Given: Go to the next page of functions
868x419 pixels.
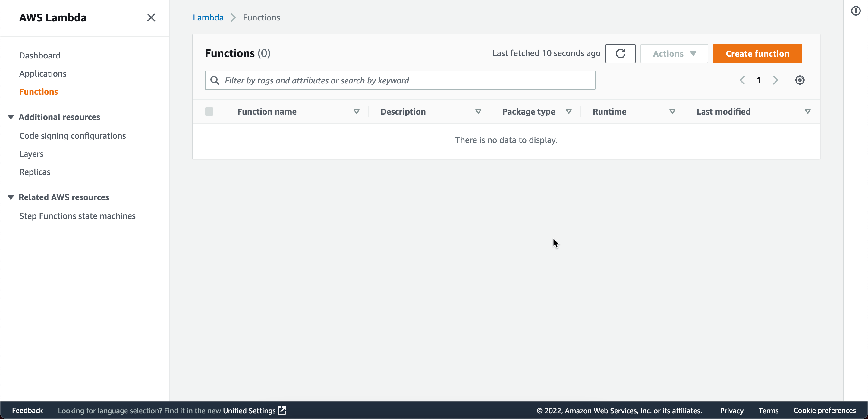Looking at the screenshot, I should pos(775,80).
